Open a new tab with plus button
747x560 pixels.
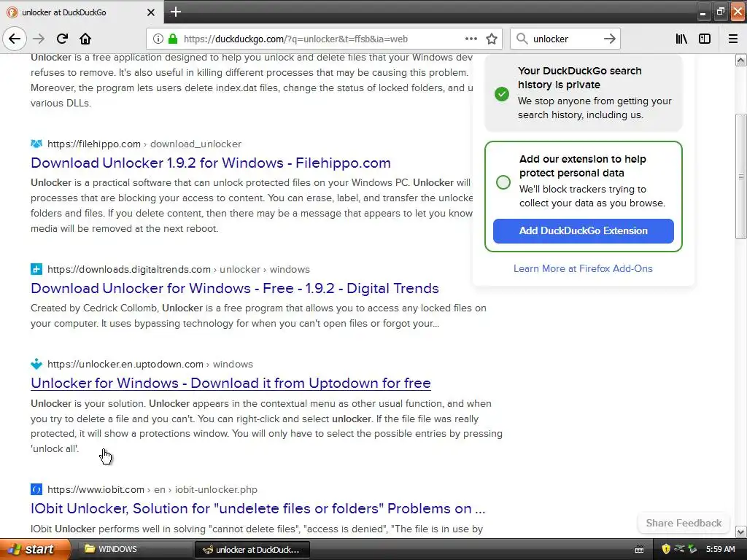point(176,12)
